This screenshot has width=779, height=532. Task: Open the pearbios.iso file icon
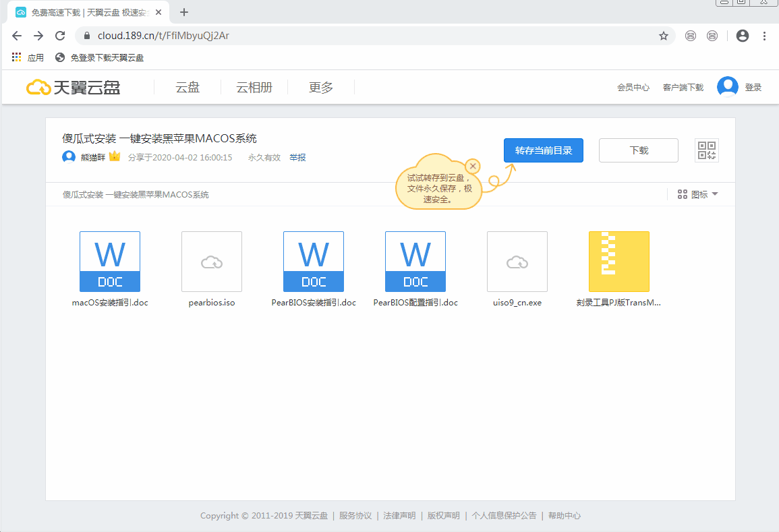(x=212, y=262)
